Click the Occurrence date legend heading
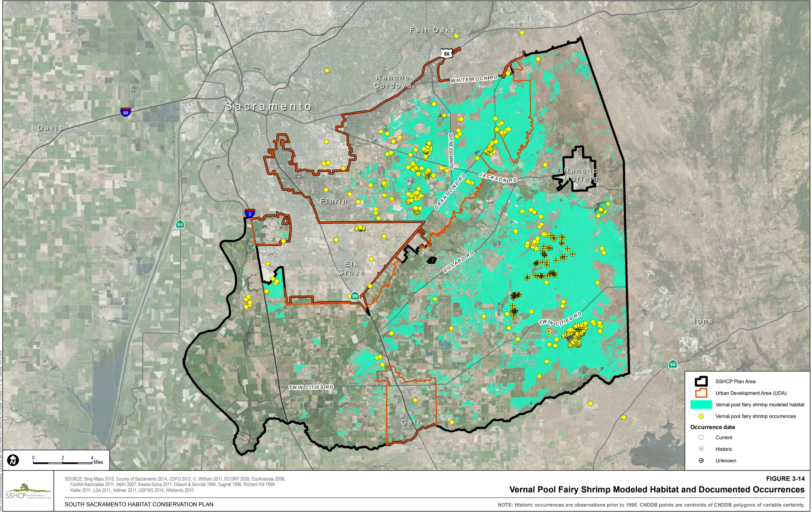 [712, 427]
